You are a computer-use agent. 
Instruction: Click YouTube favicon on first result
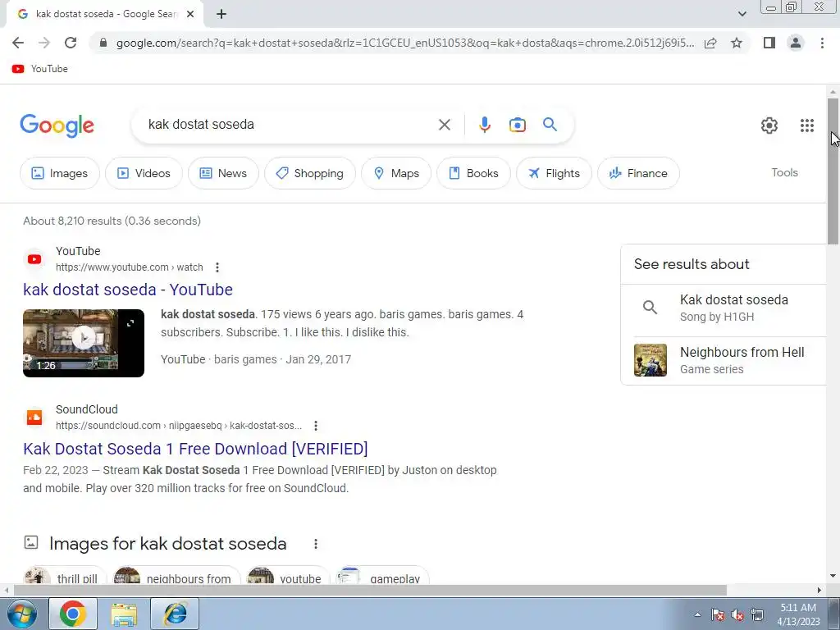(34, 259)
